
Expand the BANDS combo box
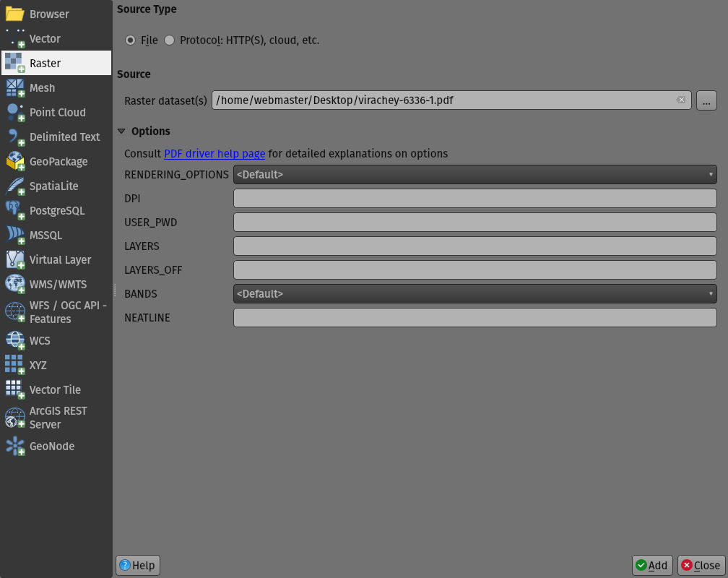tap(474, 294)
